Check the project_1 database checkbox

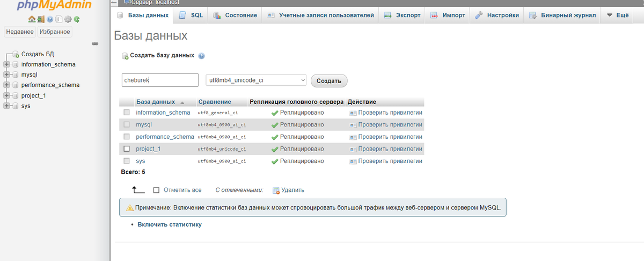point(127,149)
